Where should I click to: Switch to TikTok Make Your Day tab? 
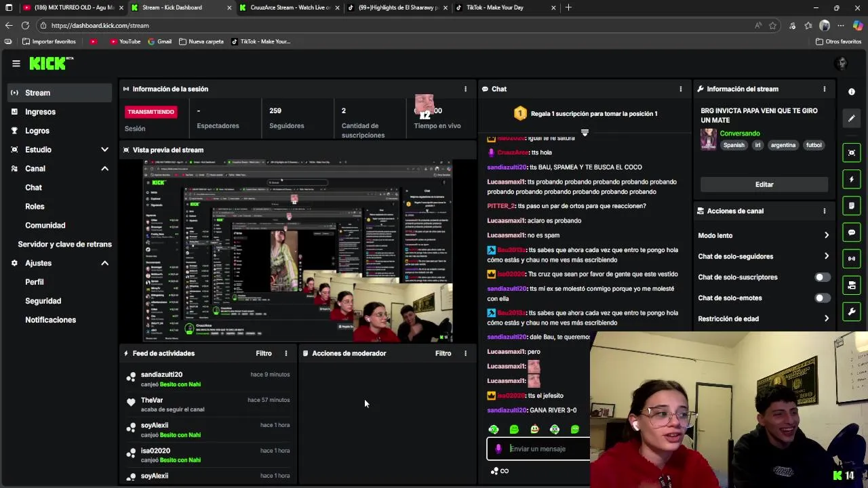(x=505, y=7)
